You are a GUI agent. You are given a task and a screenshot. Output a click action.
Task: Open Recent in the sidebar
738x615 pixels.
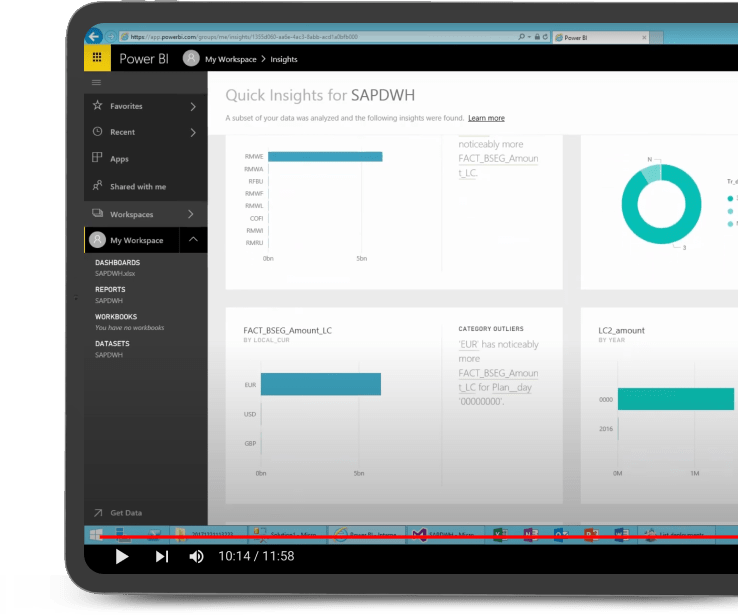click(x=145, y=132)
